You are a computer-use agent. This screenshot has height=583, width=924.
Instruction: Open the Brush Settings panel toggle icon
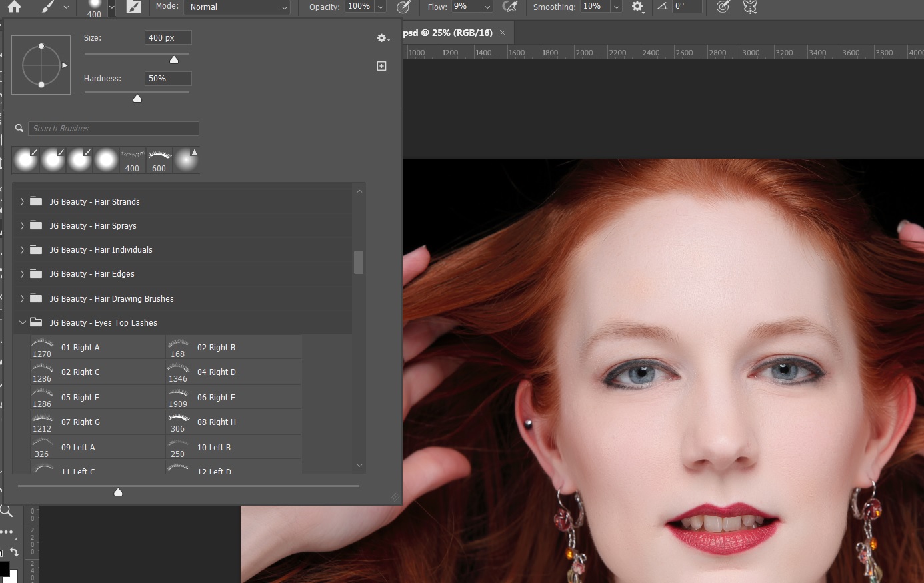pyautogui.click(x=134, y=7)
